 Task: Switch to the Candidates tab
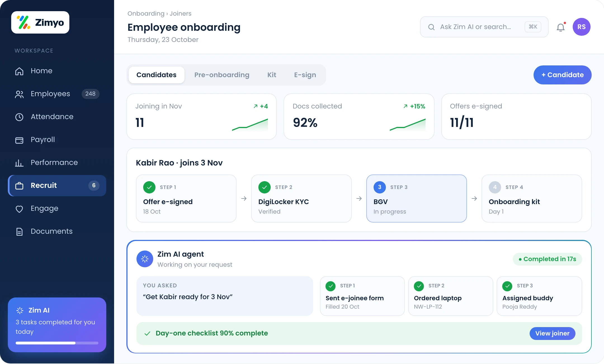click(x=156, y=75)
